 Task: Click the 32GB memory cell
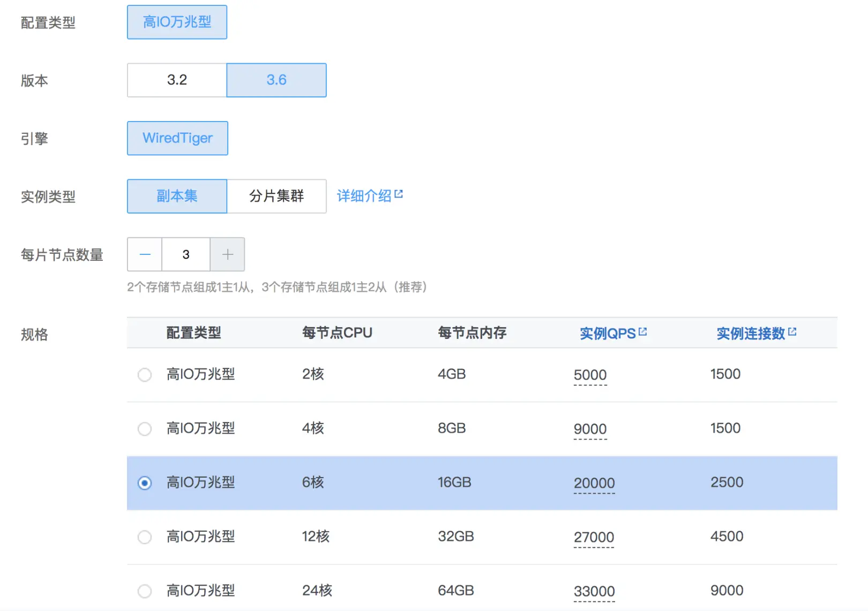click(456, 537)
